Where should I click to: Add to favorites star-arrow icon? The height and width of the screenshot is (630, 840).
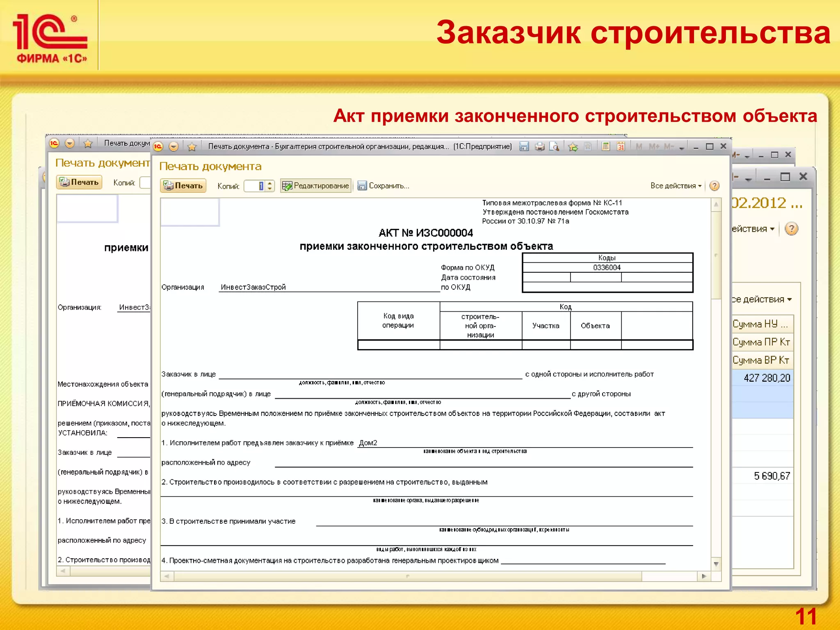coord(573,146)
